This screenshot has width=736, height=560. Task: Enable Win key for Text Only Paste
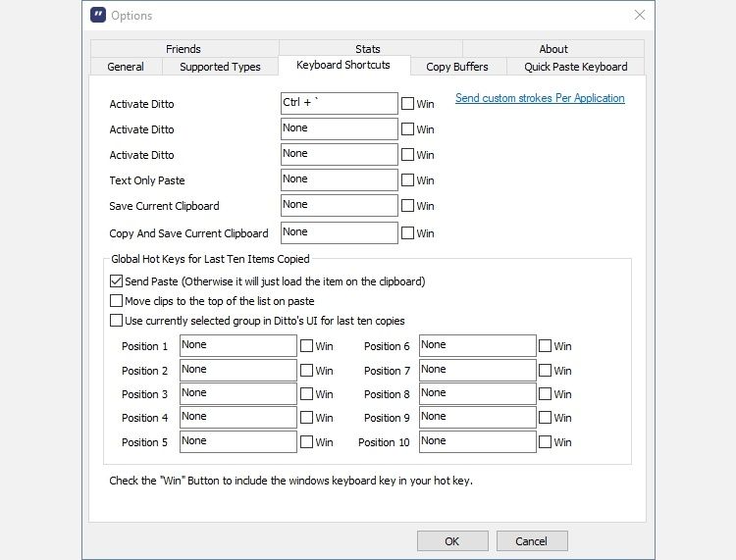coord(407,180)
